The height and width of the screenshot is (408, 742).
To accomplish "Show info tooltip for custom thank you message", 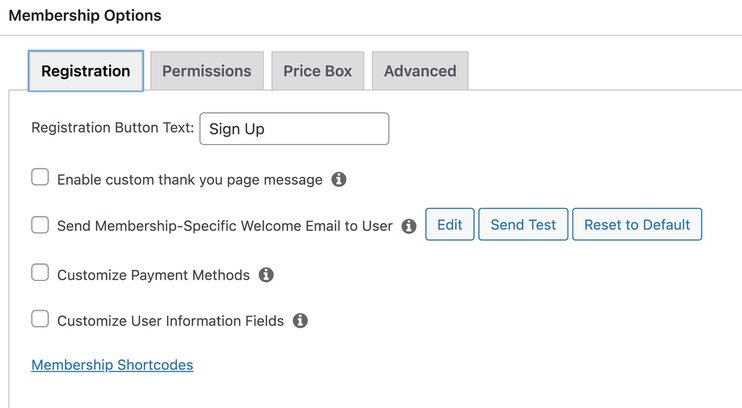I will coord(339,180).
